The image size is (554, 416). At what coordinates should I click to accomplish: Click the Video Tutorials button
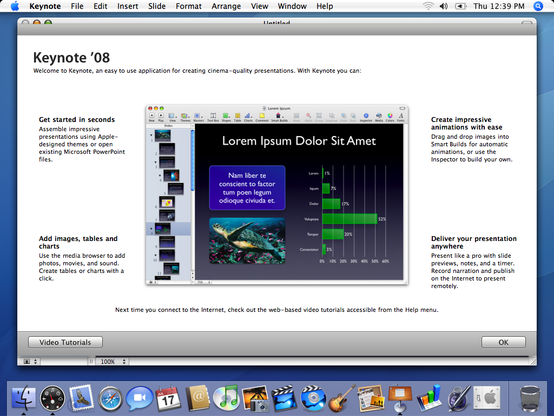click(65, 342)
